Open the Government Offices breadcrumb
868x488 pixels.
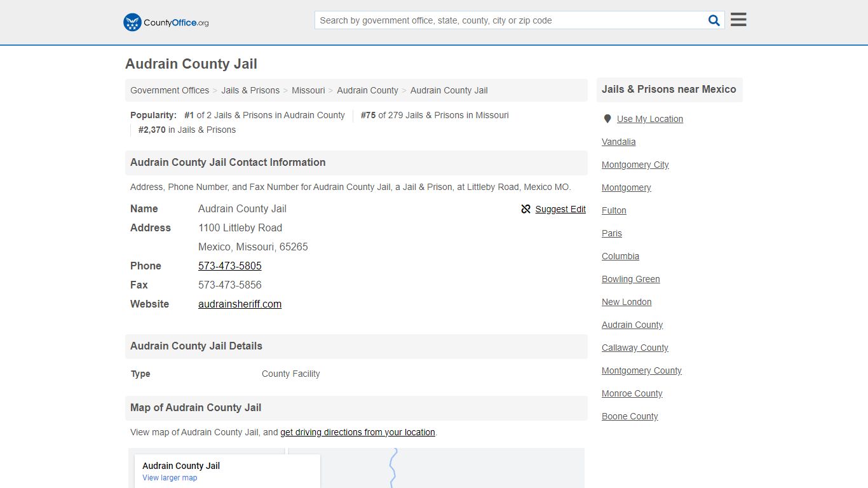tap(170, 90)
